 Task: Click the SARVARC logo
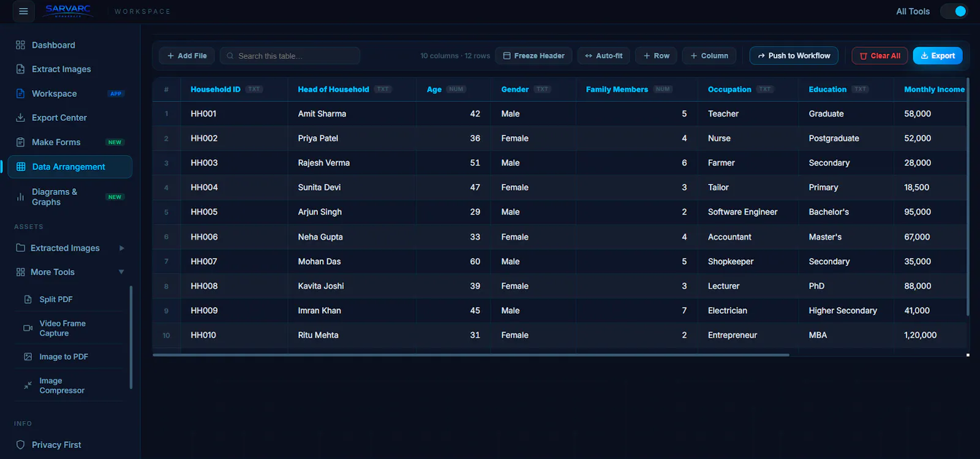[x=68, y=10]
